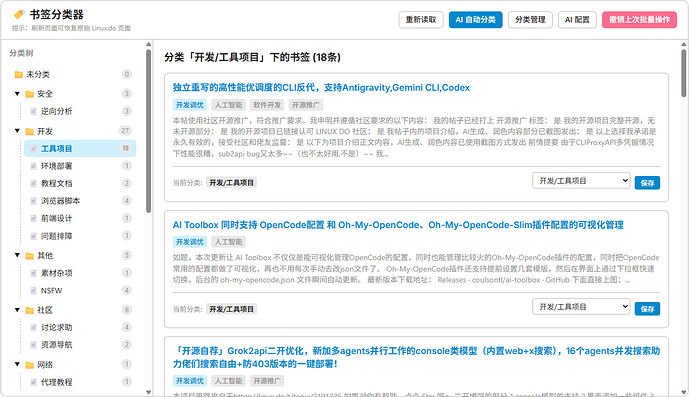Click 开源推广 tag on first bookmark
This screenshot has width=689, height=397.
pyautogui.click(x=305, y=105)
